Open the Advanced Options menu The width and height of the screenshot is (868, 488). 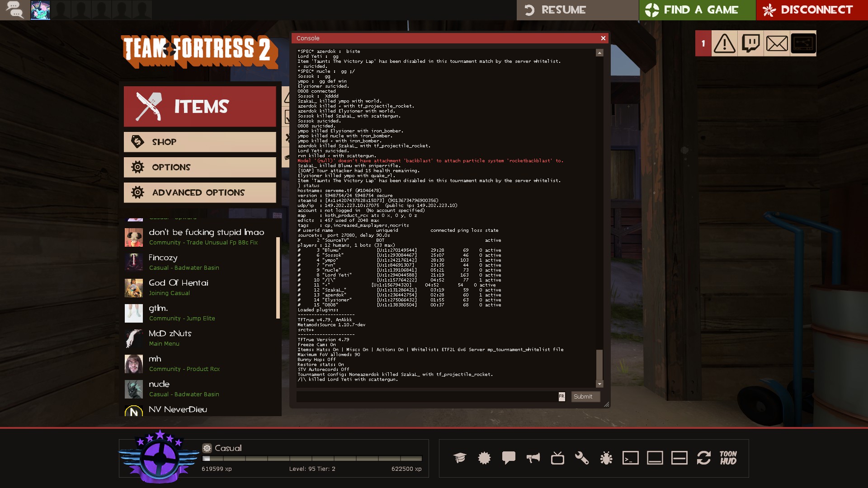[200, 192]
